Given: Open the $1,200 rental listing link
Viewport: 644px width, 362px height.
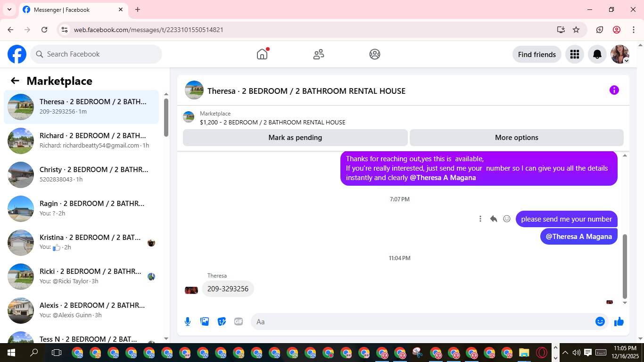Looking at the screenshot, I should (x=272, y=122).
